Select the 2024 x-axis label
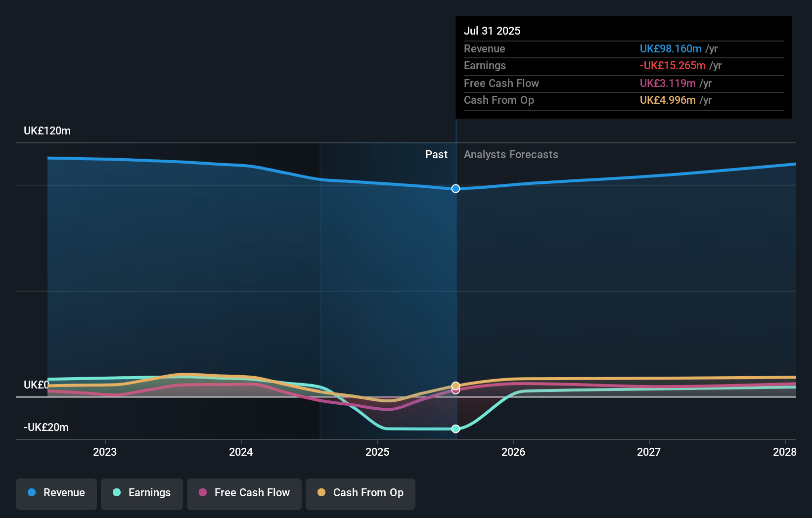Viewport: 812px width, 518px height. pyautogui.click(x=241, y=452)
